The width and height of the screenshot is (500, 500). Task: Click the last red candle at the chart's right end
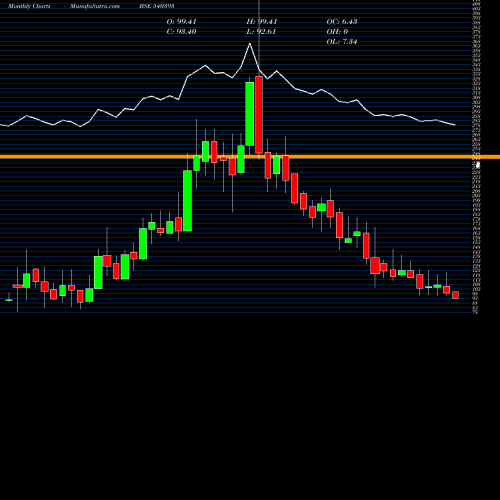pyautogui.click(x=455, y=295)
